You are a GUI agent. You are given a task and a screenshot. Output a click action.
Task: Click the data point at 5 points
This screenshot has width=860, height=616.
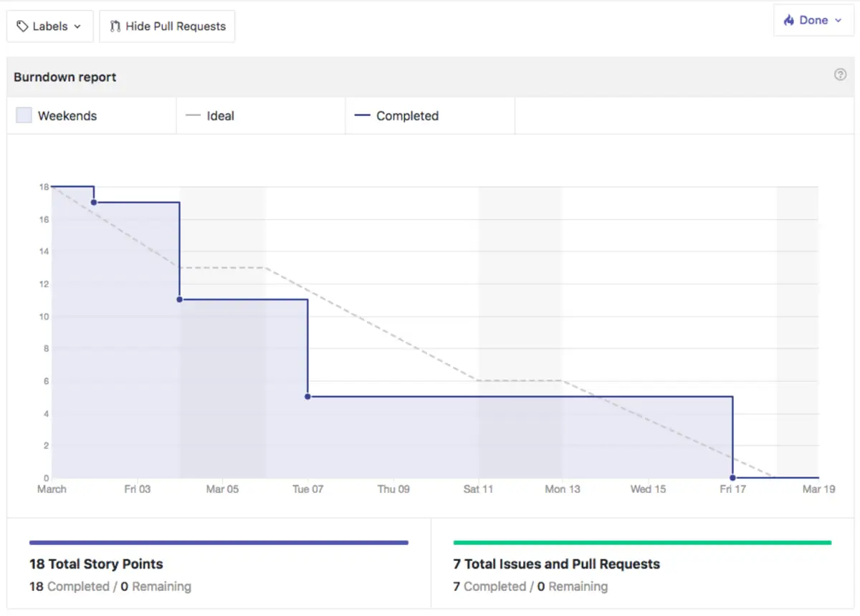pyautogui.click(x=307, y=396)
